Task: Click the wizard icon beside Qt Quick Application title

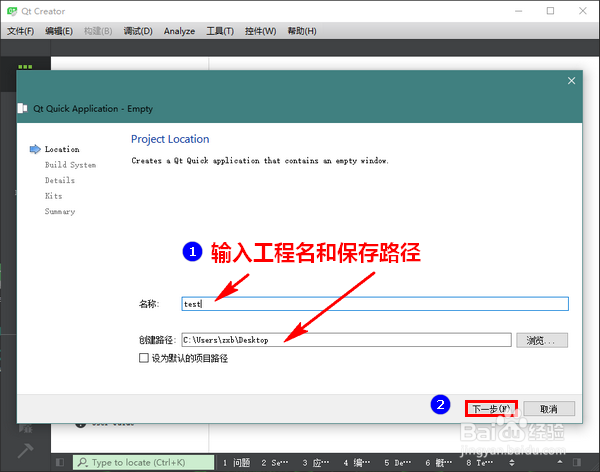Action: tap(23, 108)
